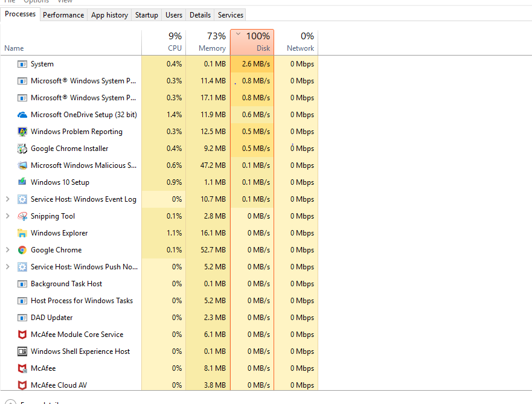The height and width of the screenshot is (404, 532).
Task: Click the Host Process for Windows Tasks icon
Action: pos(22,301)
